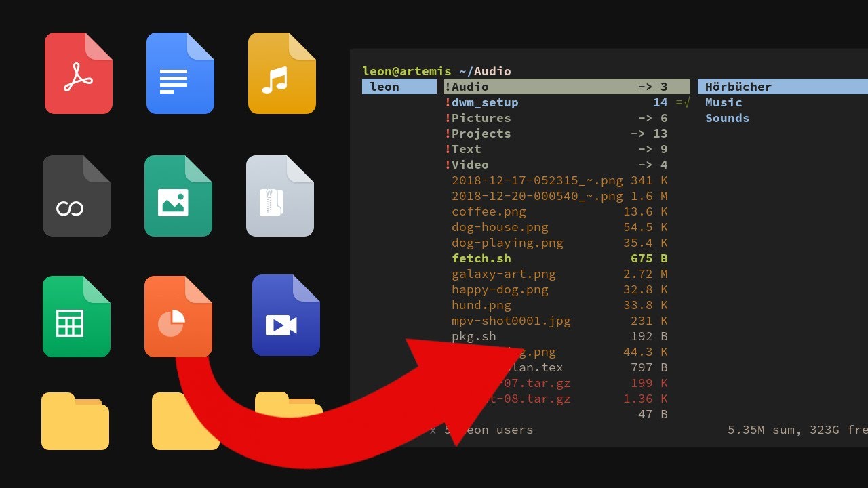Select the gray zip archive icon
The width and height of the screenshot is (868, 488).
[x=280, y=196]
